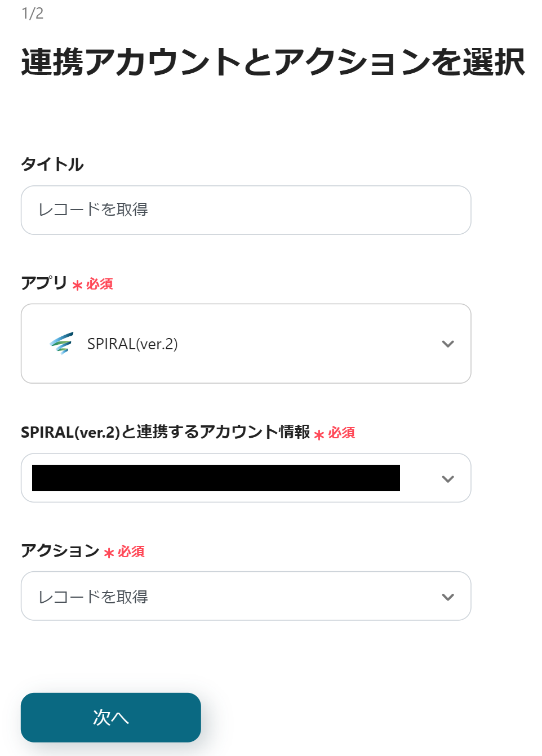Viewport: 542px width, 756px height.
Task: Open the account info dropdown chevron
Action: [448, 479]
